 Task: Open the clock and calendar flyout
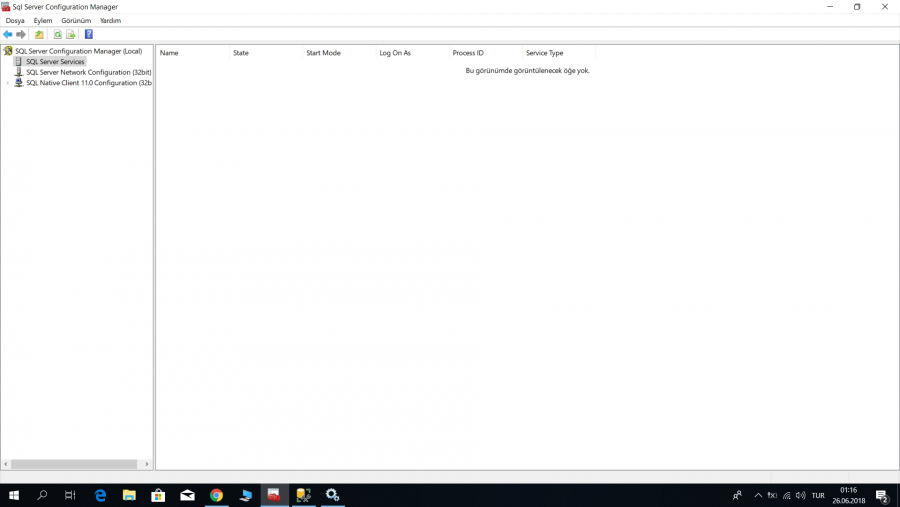[848, 495]
